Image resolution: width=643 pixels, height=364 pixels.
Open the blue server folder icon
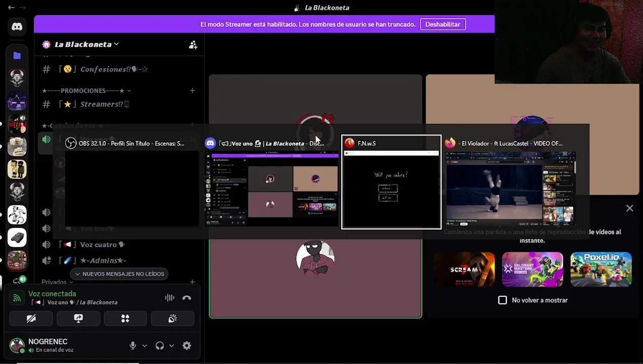pos(17,56)
